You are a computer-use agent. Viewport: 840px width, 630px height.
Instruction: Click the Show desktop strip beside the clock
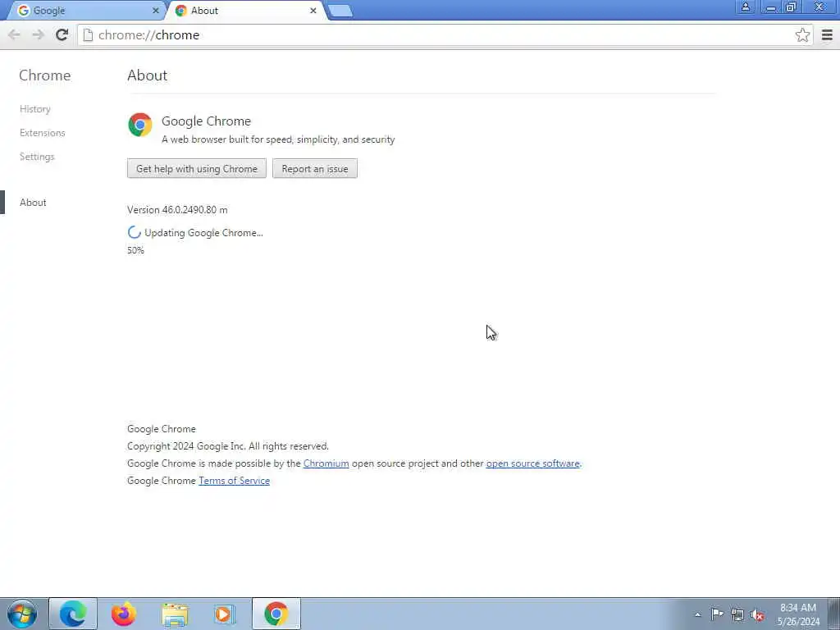click(833, 614)
